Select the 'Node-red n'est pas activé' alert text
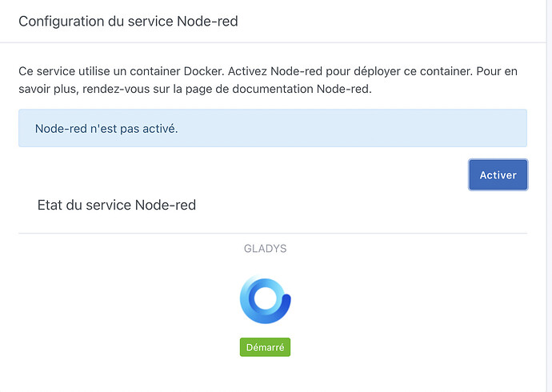552x392 pixels. 106,129
